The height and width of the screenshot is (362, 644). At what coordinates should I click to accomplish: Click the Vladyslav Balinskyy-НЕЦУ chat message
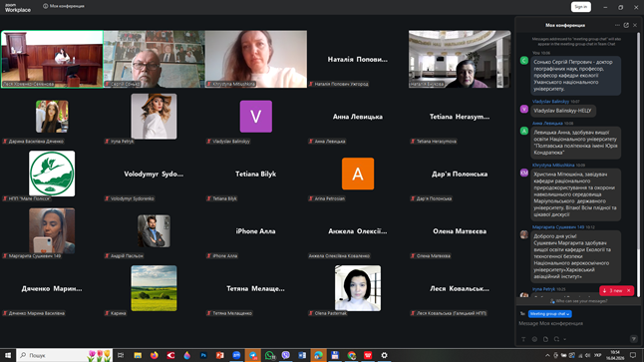point(562,111)
